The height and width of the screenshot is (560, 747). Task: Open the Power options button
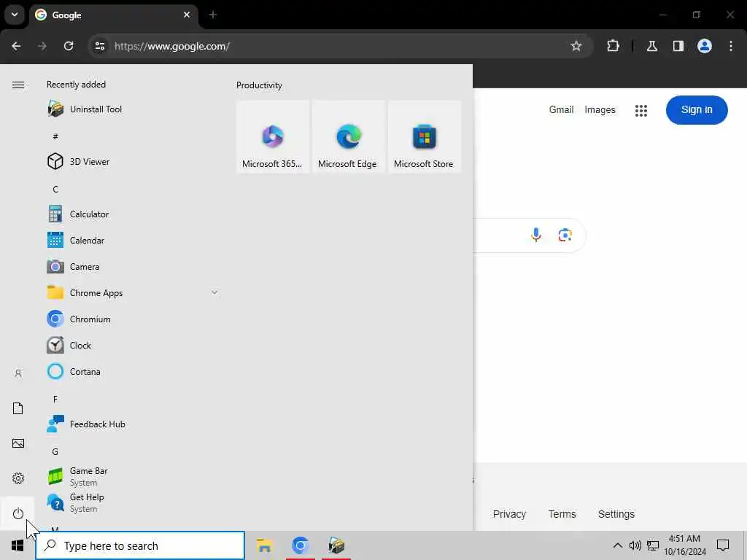tap(18, 513)
